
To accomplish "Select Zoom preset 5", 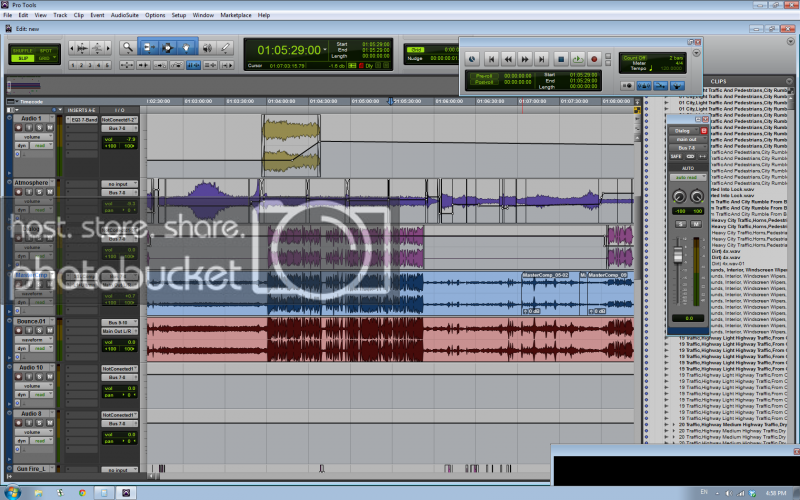I will (x=107, y=65).
